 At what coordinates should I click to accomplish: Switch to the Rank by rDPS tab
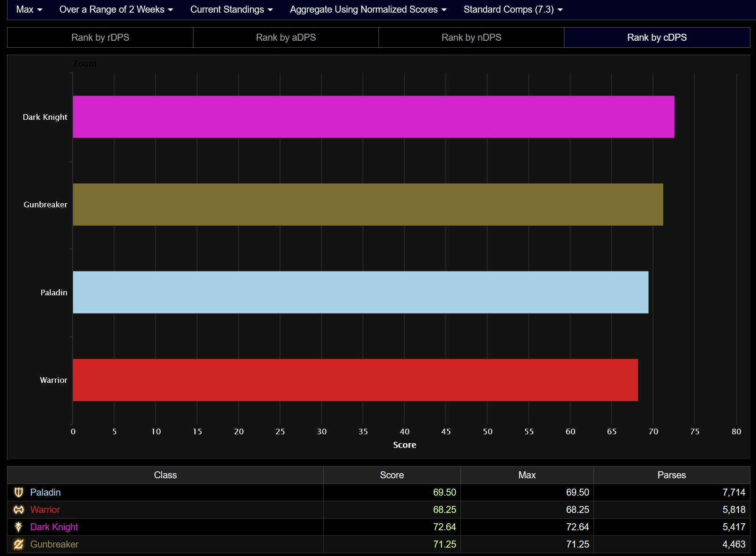(x=100, y=37)
